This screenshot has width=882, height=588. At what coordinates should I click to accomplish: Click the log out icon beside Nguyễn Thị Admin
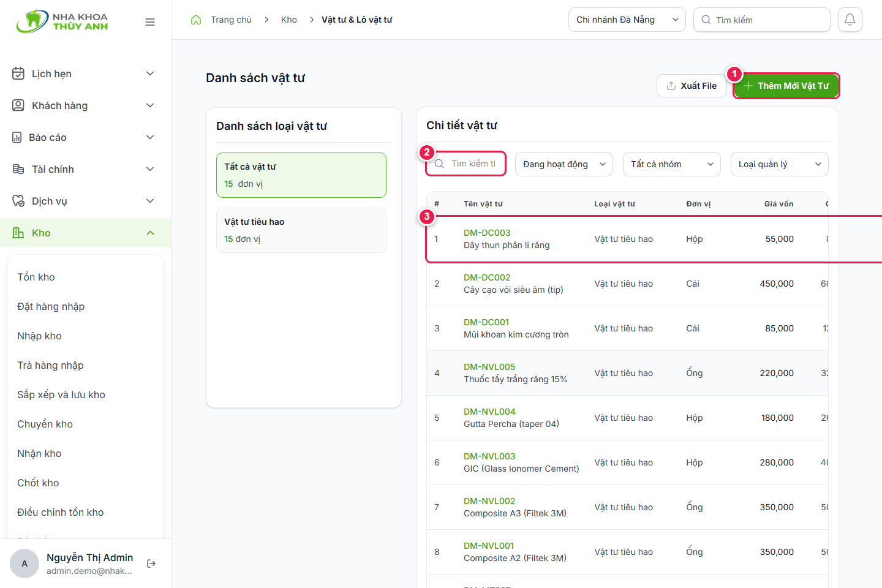[x=151, y=563]
